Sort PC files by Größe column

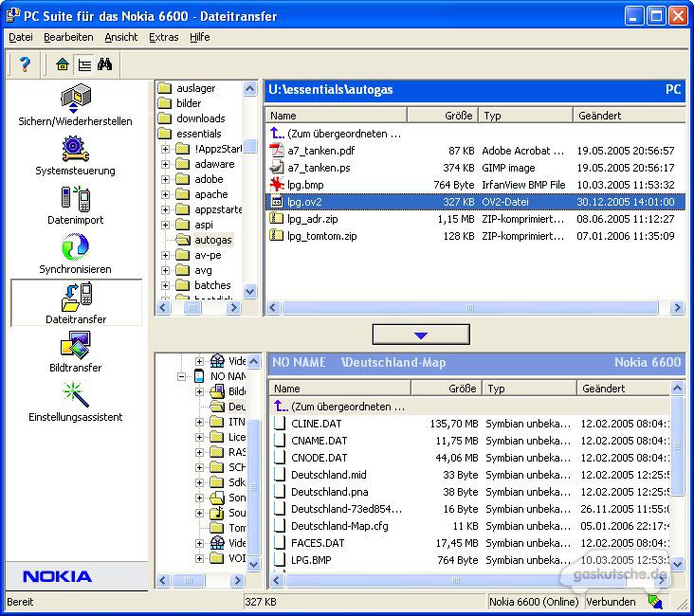[x=443, y=116]
